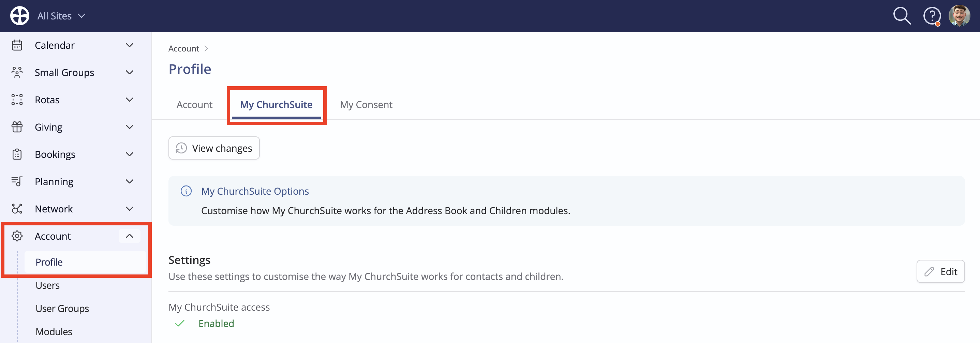Switch to the My Consent tab
Screen dimensions: 980x343
366,105
